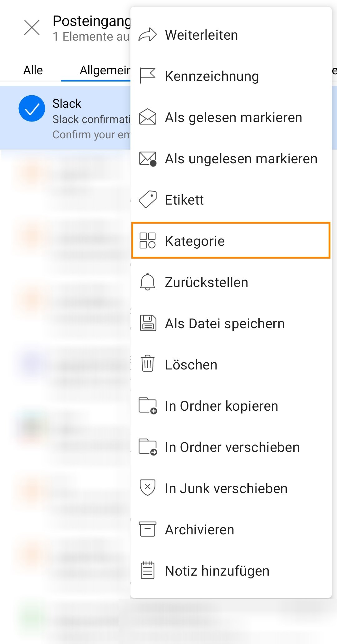The image size is (337, 644).
Task: Click the envelope with dot unread icon
Action: click(148, 159)
